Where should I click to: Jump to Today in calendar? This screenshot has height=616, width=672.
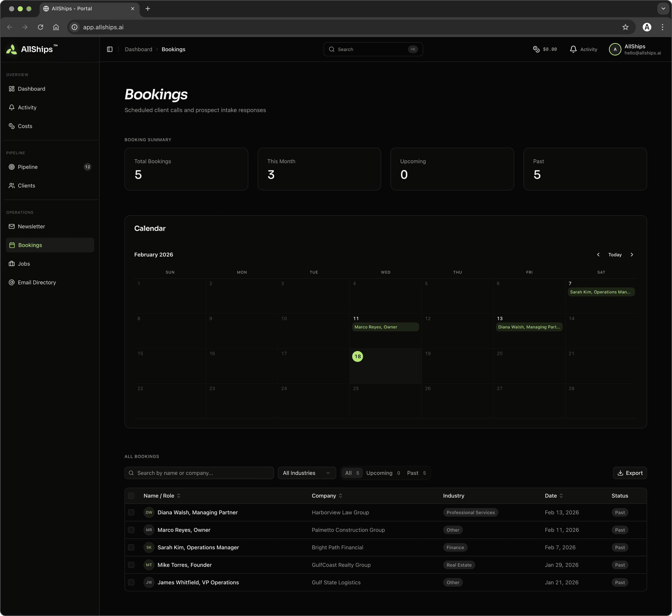pos(615,255)
